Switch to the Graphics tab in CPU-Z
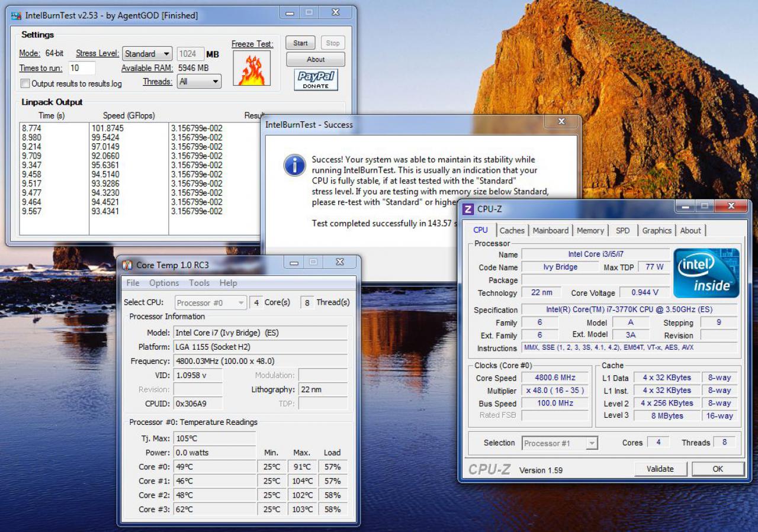 pos(657,231)
